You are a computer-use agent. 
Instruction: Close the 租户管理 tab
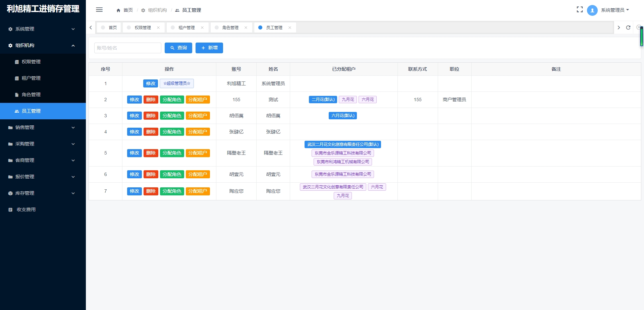(202, 27)
